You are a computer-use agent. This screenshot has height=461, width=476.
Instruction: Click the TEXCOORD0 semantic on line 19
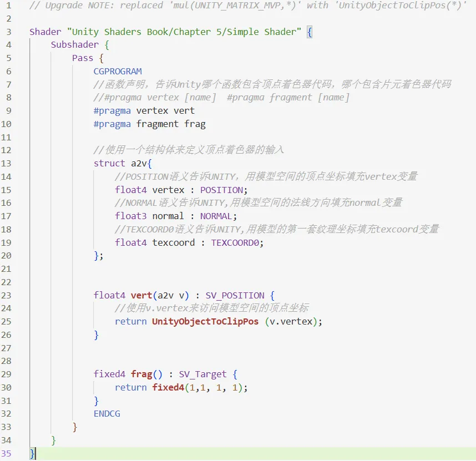tap(235, 242)
